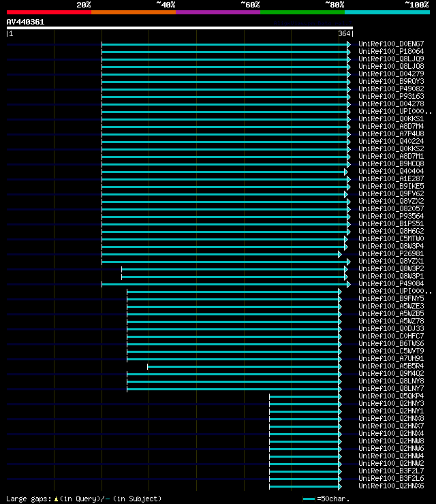Select the UniRef100_Q8H6G2 label

pos(391,231)
